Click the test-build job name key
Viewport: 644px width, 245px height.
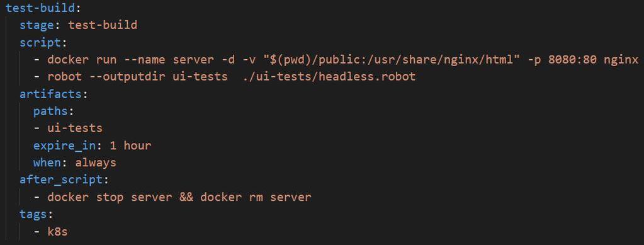pyautogui.click(x=40, y=8)
